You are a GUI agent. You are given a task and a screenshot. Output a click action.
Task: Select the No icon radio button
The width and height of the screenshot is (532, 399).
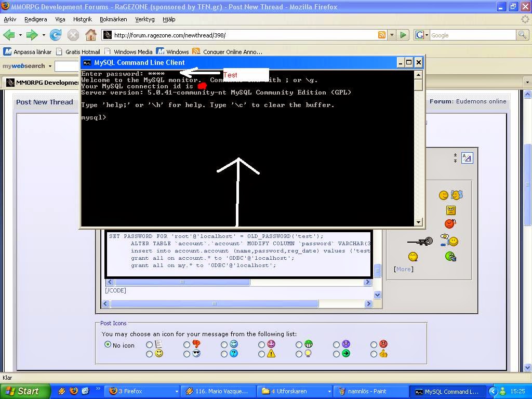(x=108, y=344)
